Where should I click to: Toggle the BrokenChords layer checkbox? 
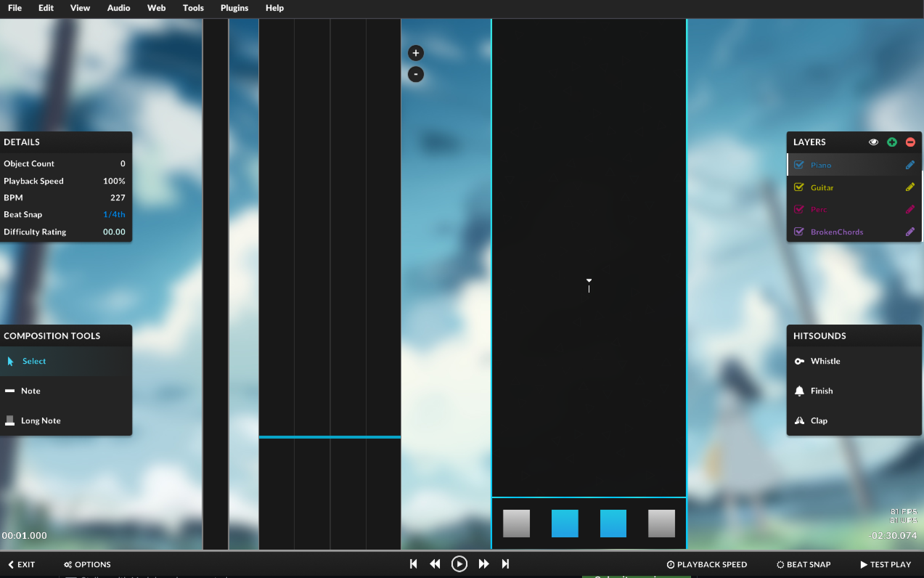800,231
